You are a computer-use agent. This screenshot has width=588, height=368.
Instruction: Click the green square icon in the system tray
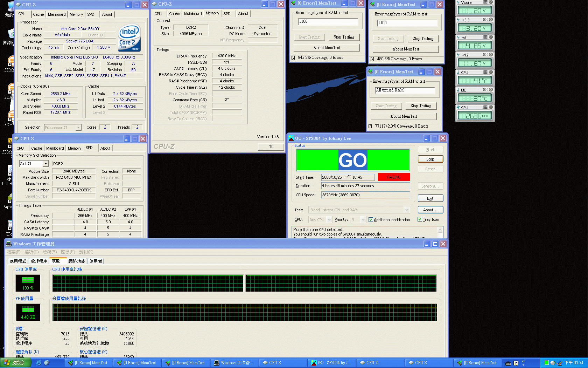click(x=547, y=363)
